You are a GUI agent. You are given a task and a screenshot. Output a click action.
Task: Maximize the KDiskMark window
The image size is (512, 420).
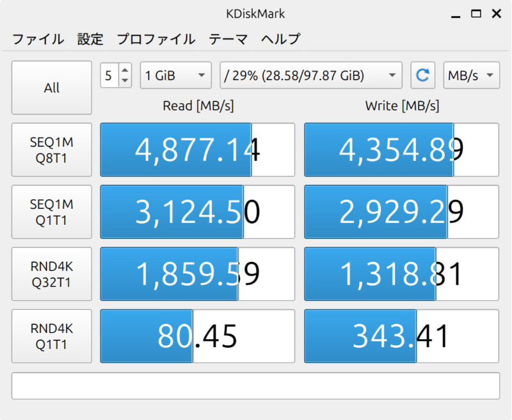476,13
